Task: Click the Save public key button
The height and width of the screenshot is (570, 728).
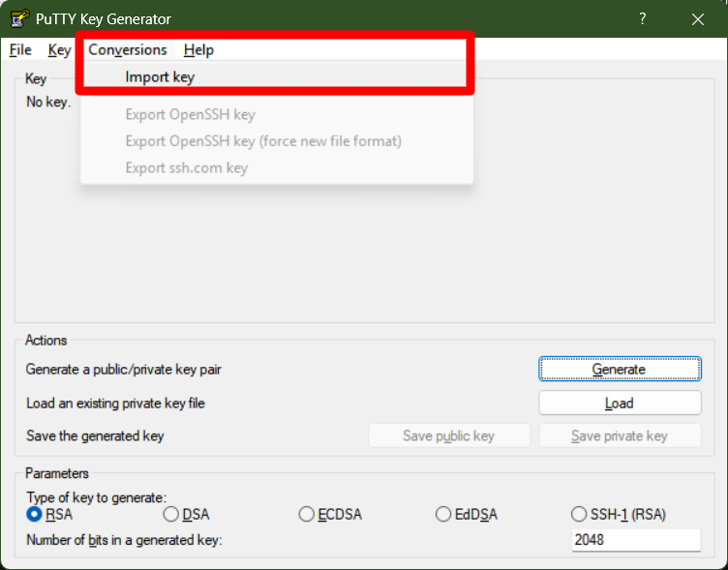Action: (x=449, y=435)
